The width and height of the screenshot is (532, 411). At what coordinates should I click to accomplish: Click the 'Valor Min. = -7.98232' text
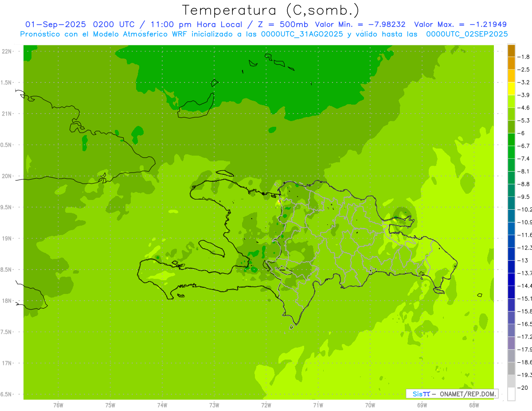(360, 24)
